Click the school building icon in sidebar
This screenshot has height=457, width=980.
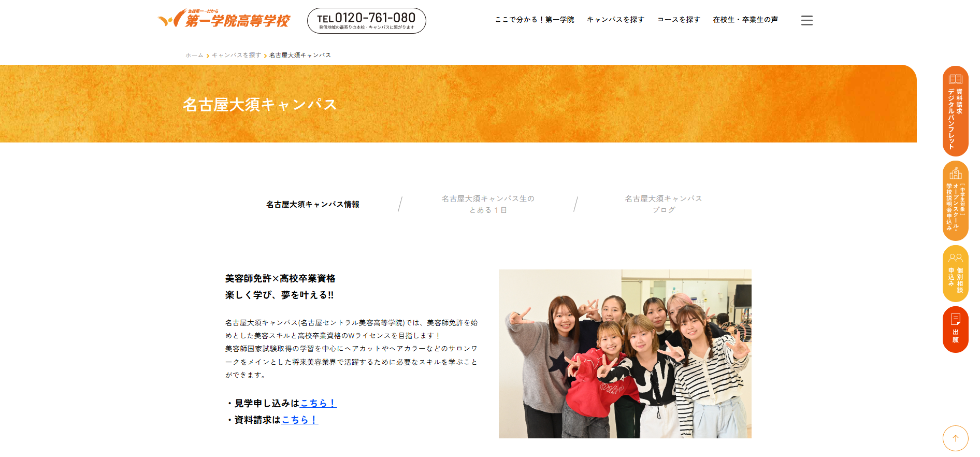pyautogui.click(x=956, y=173)
